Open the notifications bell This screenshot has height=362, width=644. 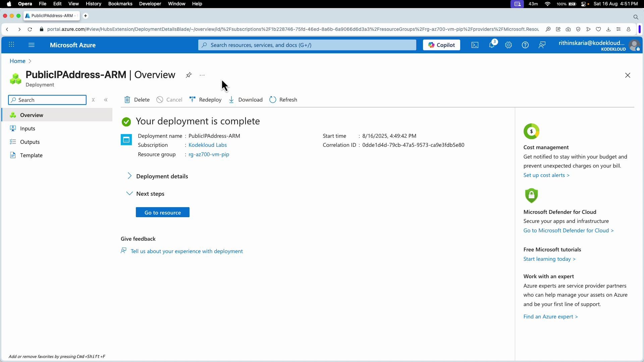coord(492,45)
